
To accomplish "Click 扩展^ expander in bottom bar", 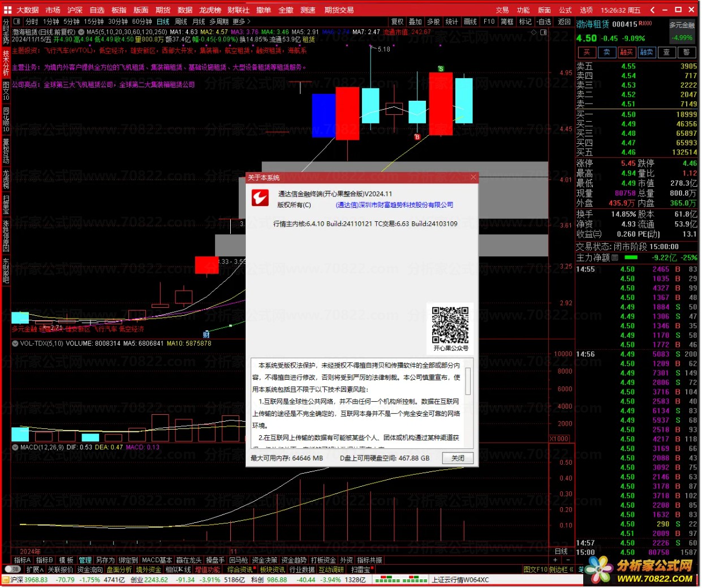I will pos(35,569).
